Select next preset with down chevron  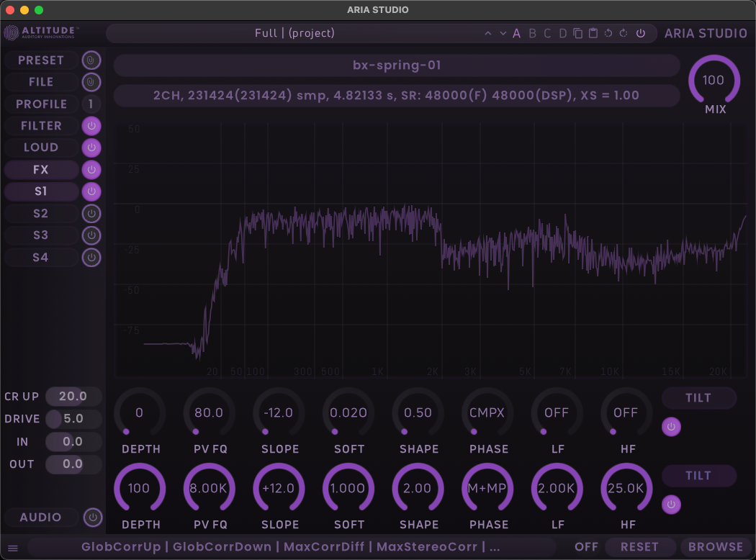pyautogui.click(x=503, y=33)
